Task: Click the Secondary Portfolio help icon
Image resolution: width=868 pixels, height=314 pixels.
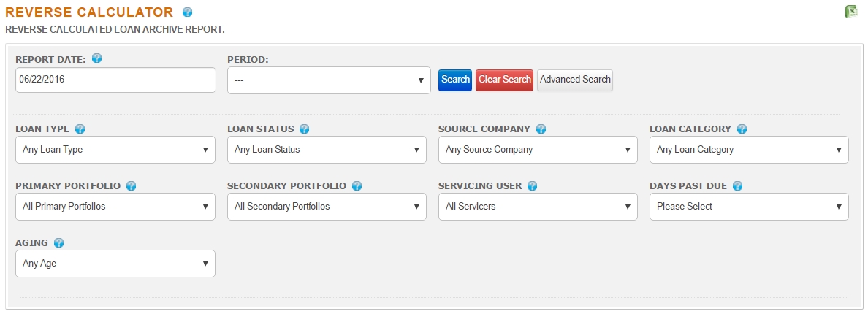Action: pos(357,185)
